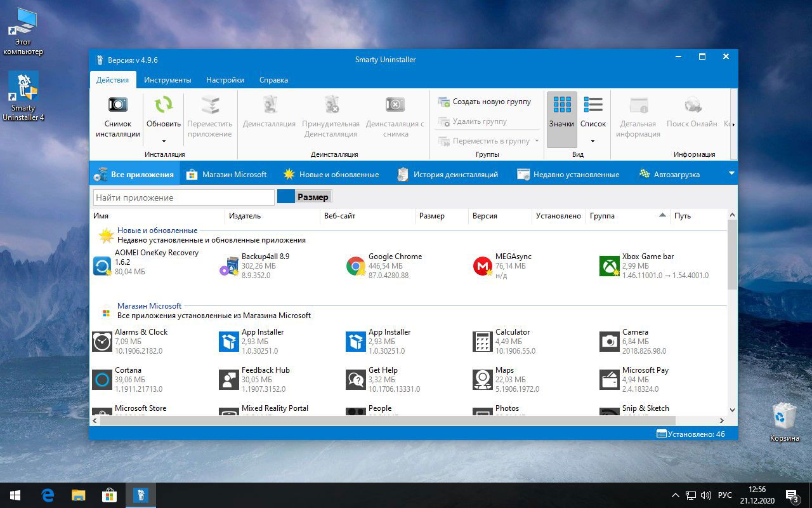Select the Get Help icon
Viewport: 812px width, 508px height.
(356, 379)
